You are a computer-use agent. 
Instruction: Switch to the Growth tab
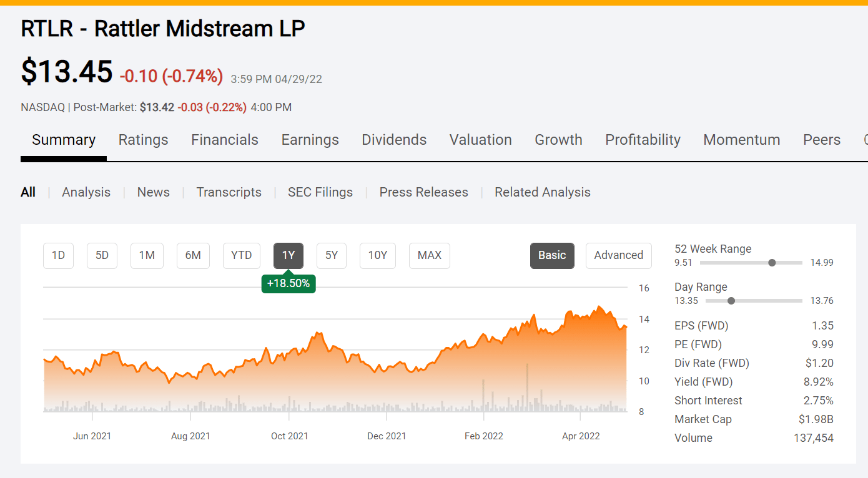pos(559,140)
